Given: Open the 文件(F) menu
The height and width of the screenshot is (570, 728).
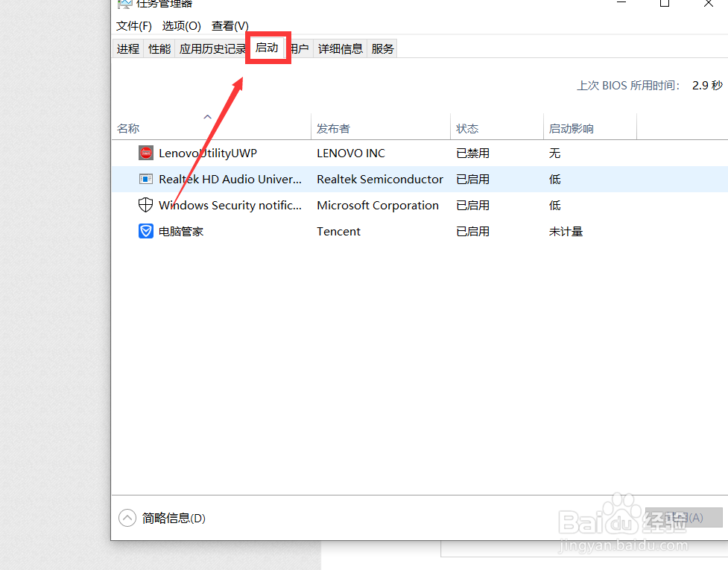Looking at the screenshot, I should [x=133, y=26].
